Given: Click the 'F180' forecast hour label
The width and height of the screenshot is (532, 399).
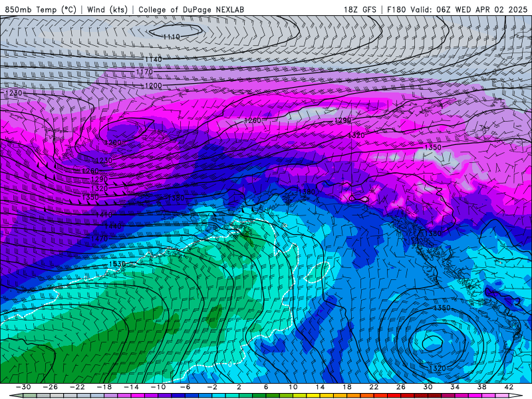Looking at the screenshot, I should tap(396, 9).
